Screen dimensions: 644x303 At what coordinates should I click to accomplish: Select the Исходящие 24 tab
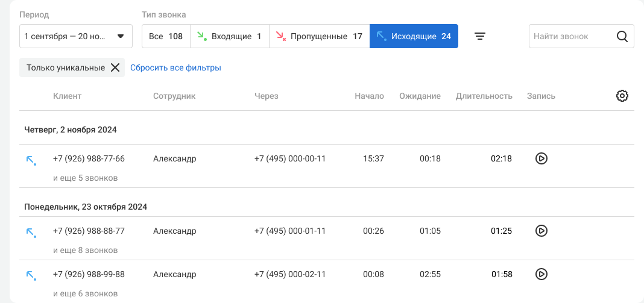pos(414,36)
